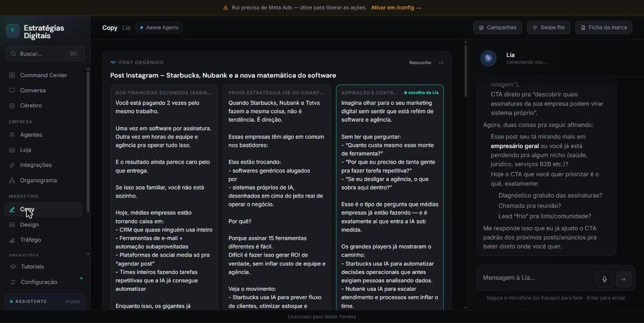Image resolution: width=644 pixels, height=323 pixels.
Task: Click the Awave Agents chip
Action: (159, 28)
